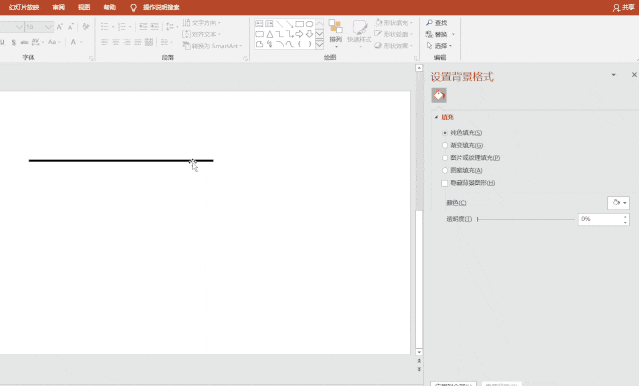Open the 排列 arrange button
Viewport: 639px width, 386px height.
336,32
